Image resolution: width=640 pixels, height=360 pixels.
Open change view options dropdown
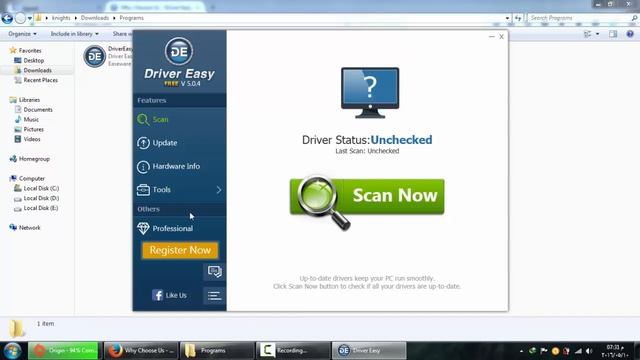598,34
